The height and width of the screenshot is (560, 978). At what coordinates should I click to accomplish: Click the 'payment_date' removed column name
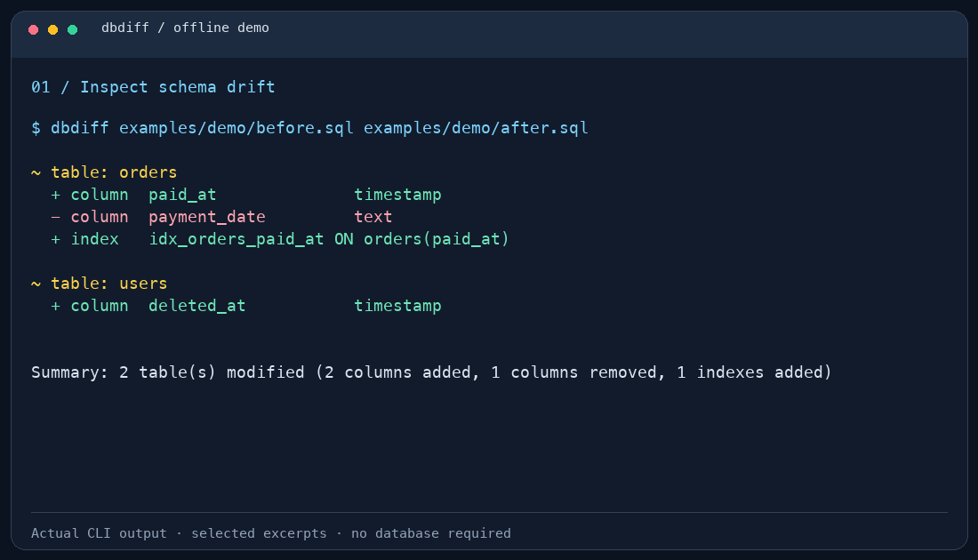pyautogui.click(x=207, y=217)
